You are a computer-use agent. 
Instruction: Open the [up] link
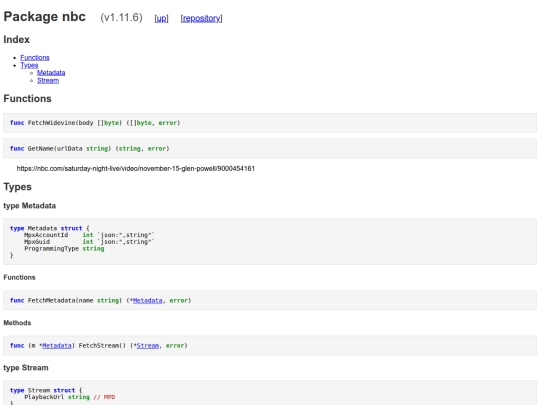162,18
